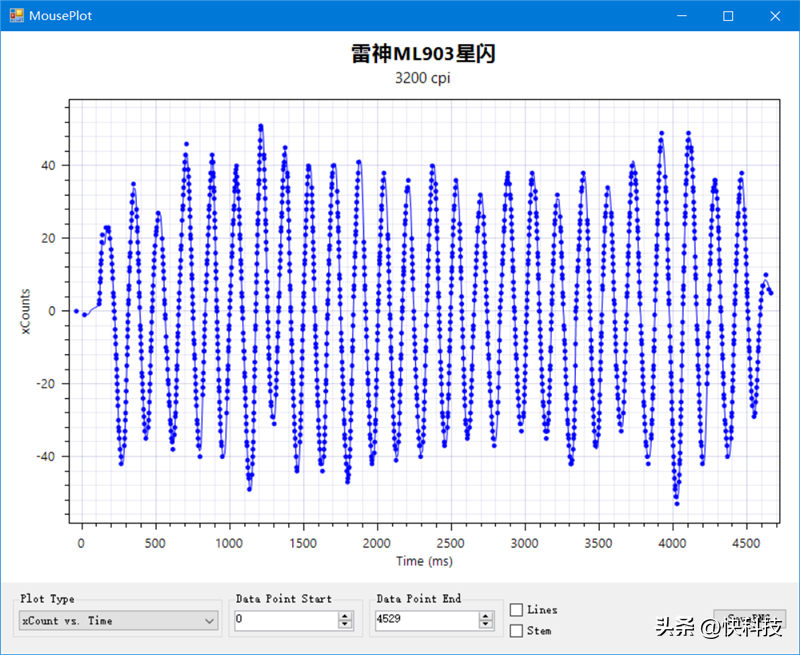
Task: Maximize the MousePlot window
Action: [728, 15]
